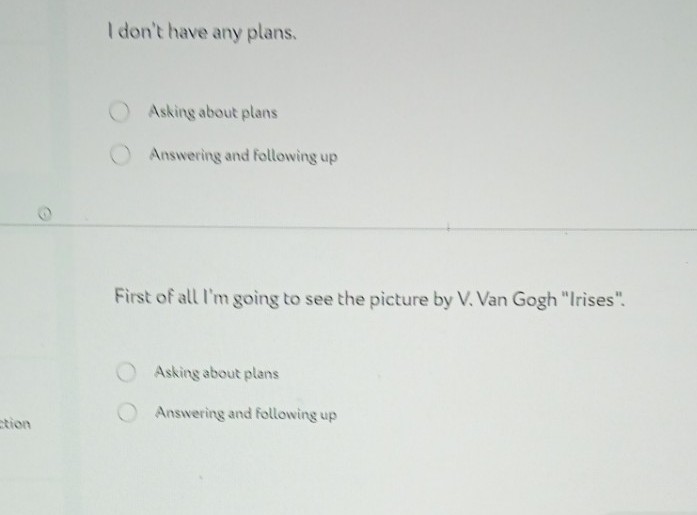Choose 'Asking about plans' radio for the Van Gogh sentence
The image size is (697, 515).
[125, 373]
